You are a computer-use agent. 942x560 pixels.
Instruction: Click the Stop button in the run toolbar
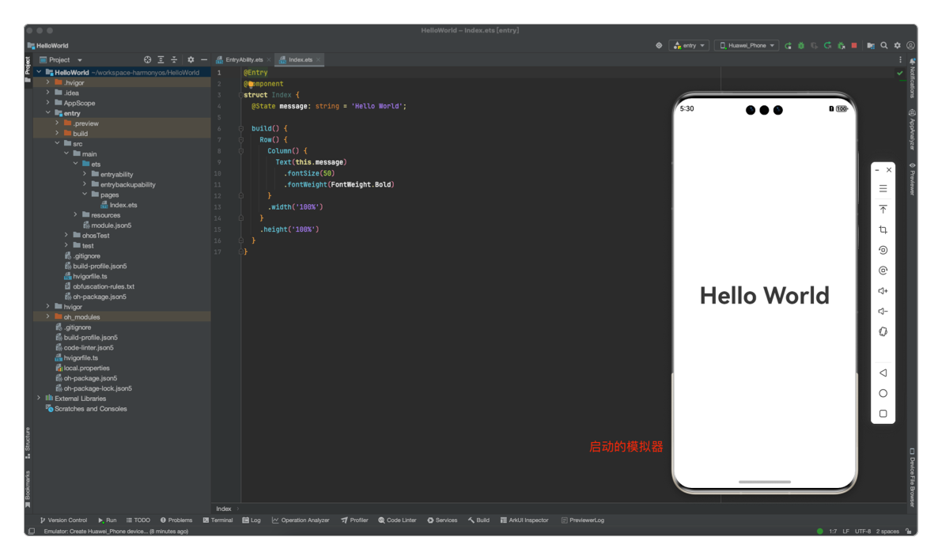click(x=854, y=46)
